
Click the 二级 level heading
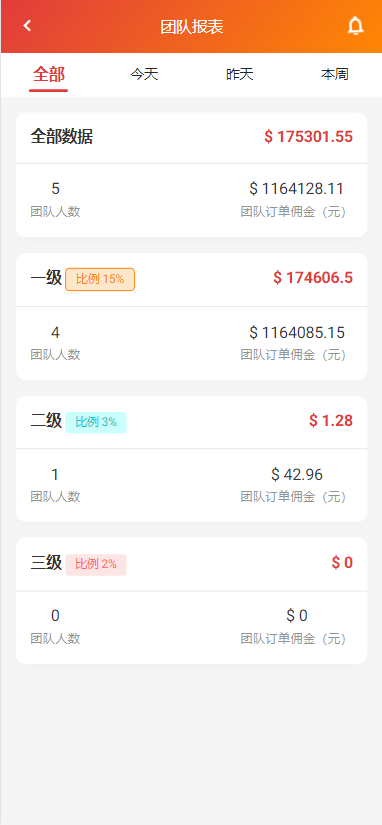[46, 420]
